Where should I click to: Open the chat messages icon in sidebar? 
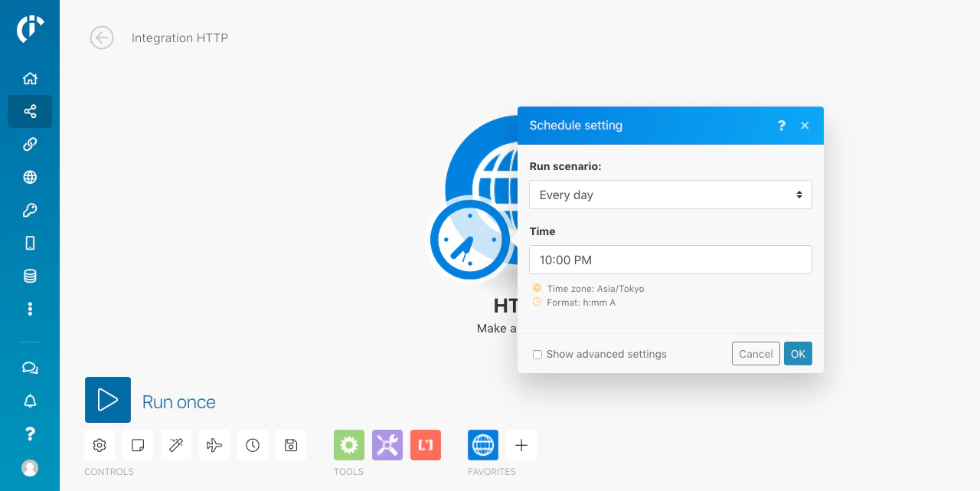click(30, 368)
